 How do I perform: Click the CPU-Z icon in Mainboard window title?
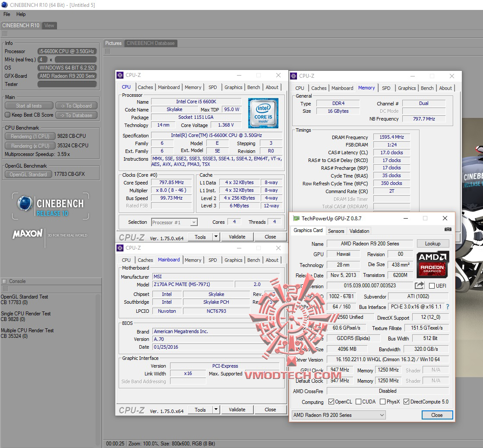(x=120, y=248)
